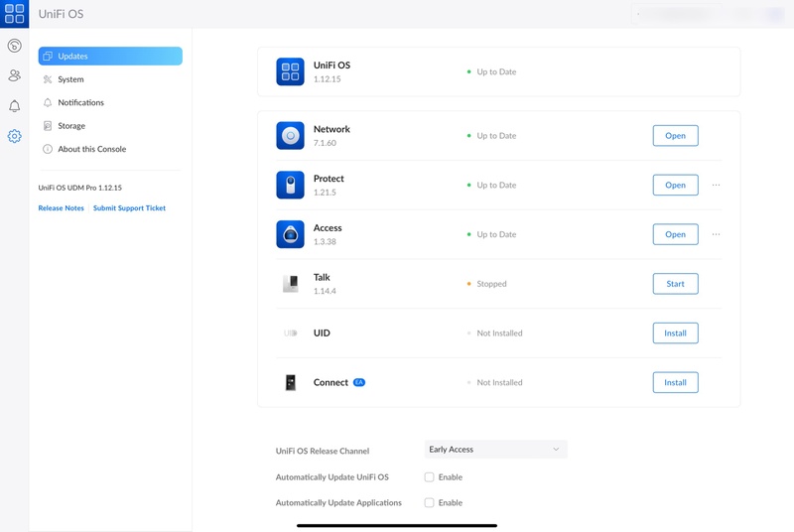Select the settings gear icon in left rail
Screen dimensions: 794x532
(14, 136)
